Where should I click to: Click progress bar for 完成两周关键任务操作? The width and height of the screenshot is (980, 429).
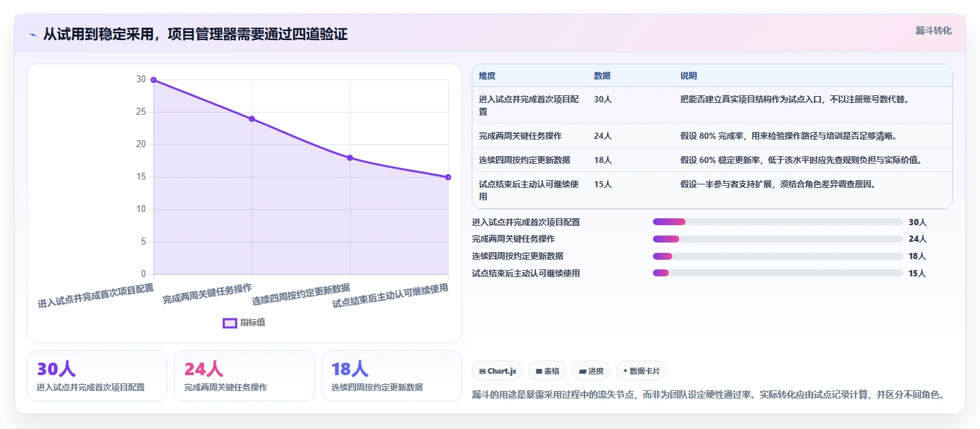pos(778,239)
